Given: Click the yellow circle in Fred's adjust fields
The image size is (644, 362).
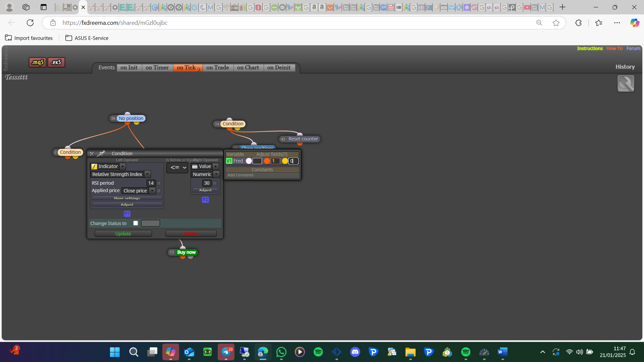Looking at the screenshot, I should coord(285,161).
